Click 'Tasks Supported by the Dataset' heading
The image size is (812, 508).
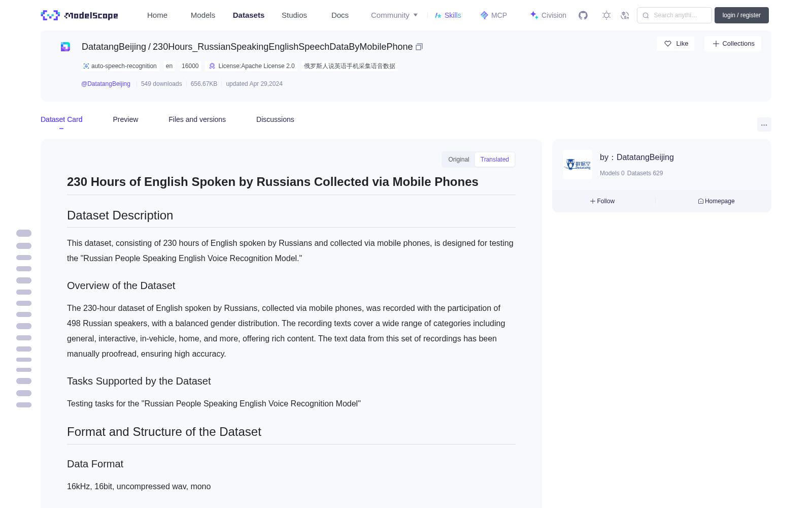point(139,381)
